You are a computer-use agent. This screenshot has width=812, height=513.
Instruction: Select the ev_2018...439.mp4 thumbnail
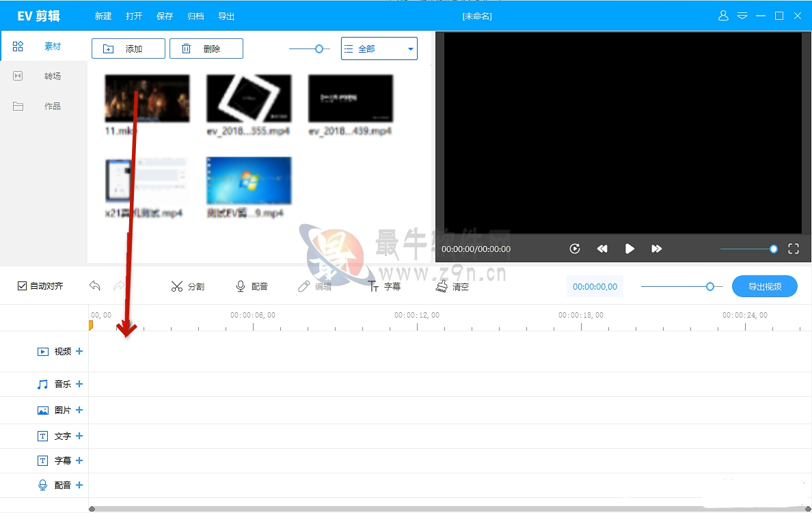[351, 98]
